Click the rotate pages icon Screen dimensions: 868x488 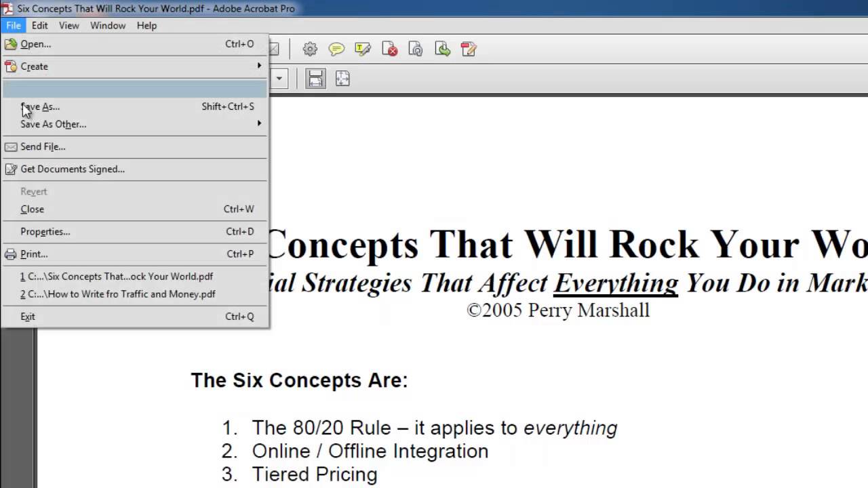(416, 49)
